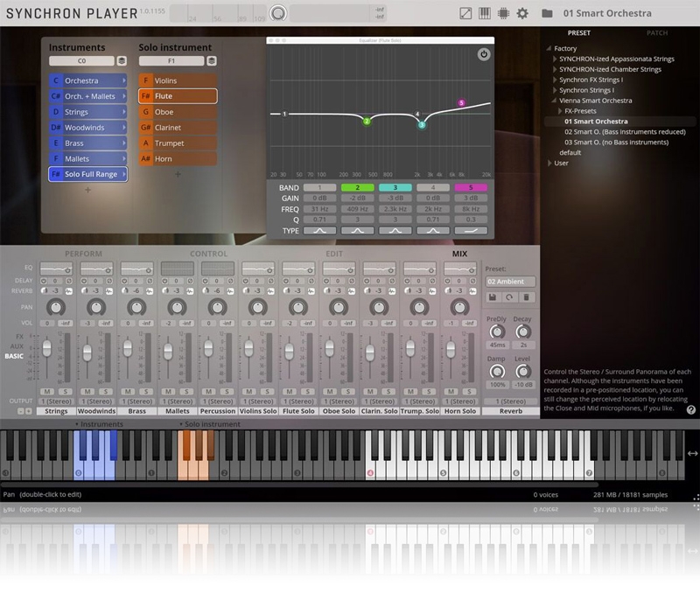Open the CPU chip engine settings icon
The image size is (700, 614).
pyautogui.click(x=503, y=13)
